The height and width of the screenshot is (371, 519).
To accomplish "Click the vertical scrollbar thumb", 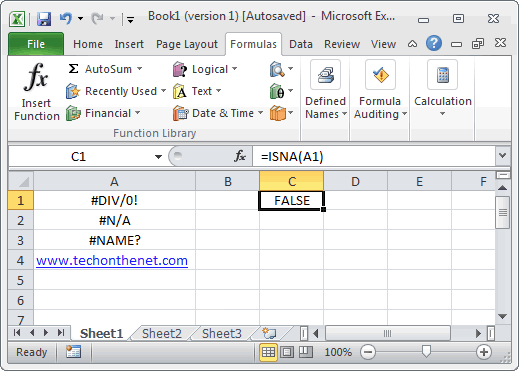I will tap(503, 212).
